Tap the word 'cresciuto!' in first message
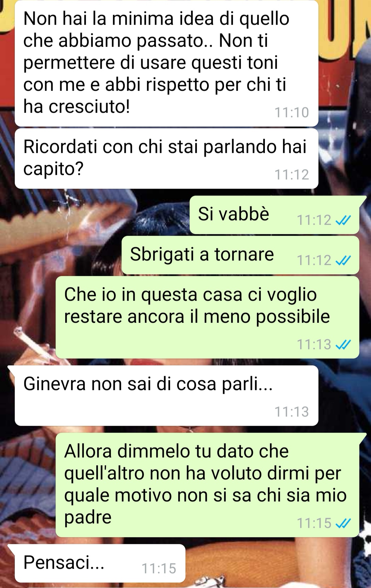 click(x=89, y=107)
